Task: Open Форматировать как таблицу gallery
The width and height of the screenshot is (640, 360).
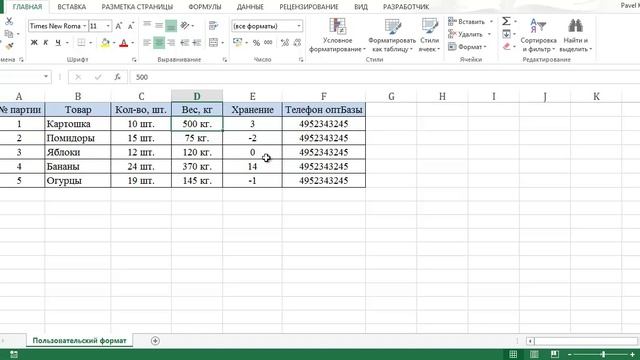Action: (x=392, y=36)
